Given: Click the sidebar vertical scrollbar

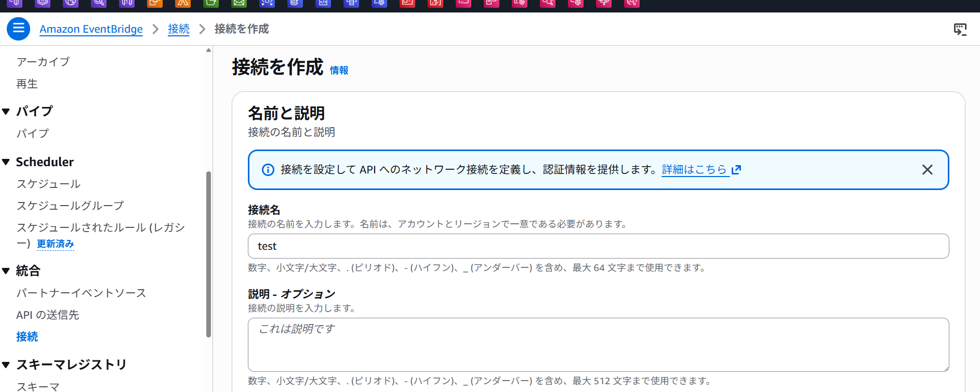Looking at the screenshot, I should click(x=208, y=254).
